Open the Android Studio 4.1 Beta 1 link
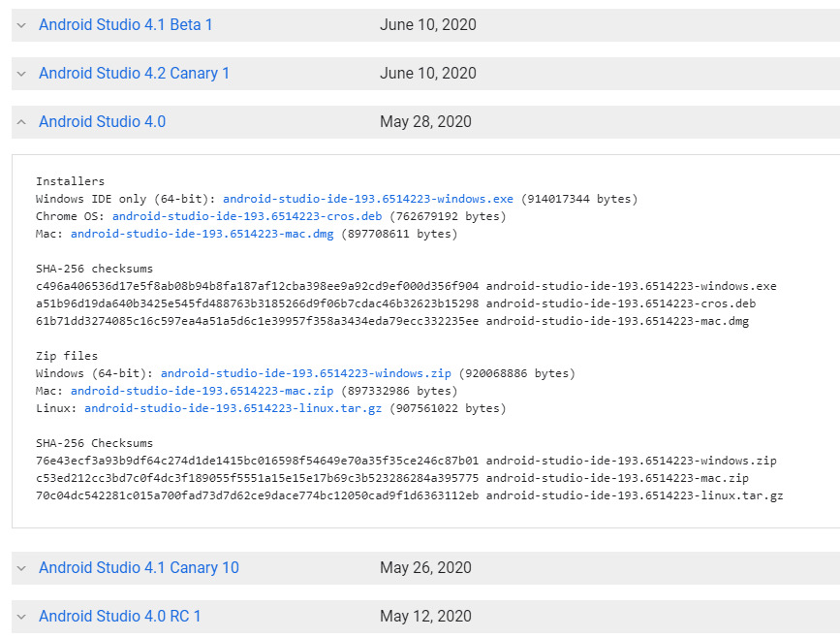Image resolution: width=840 pixels, height=638 pixels. point(125,25)
